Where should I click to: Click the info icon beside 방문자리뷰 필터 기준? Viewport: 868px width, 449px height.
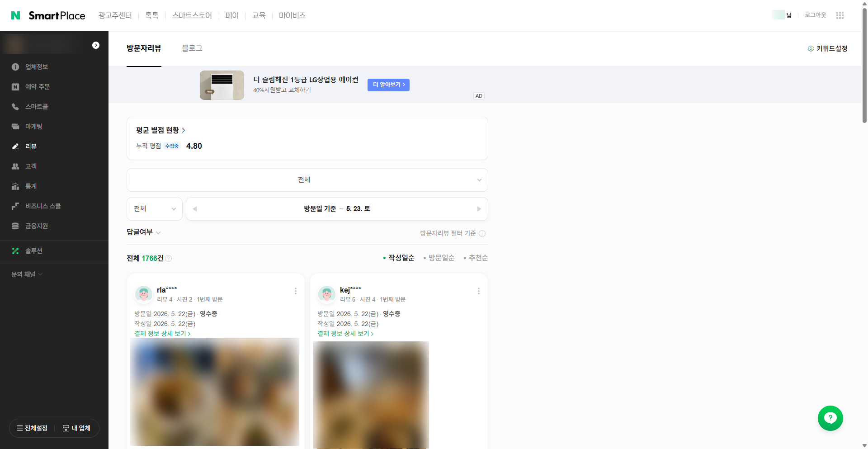(x=482, y=234)
